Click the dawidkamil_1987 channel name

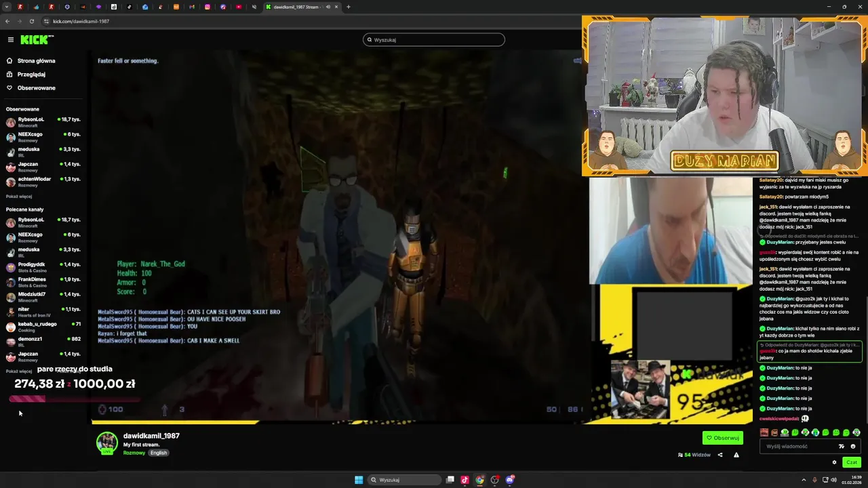(x=151, y=436)
